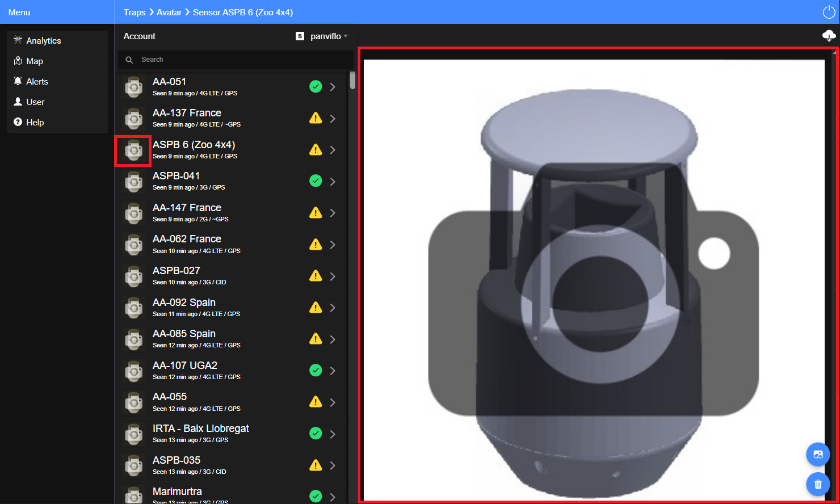Click the power logout icon

(x=829, y=12)
